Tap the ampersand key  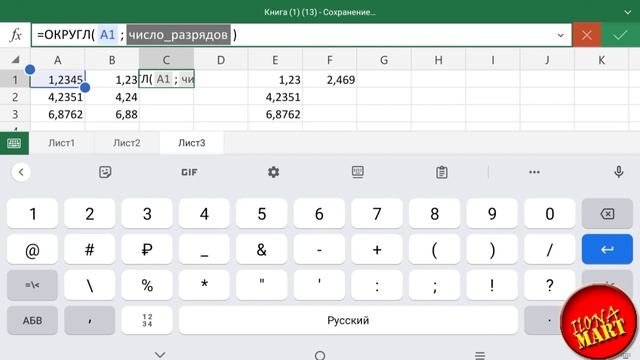point(262,249)
